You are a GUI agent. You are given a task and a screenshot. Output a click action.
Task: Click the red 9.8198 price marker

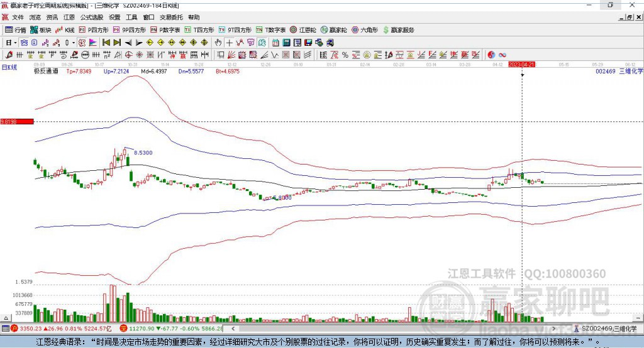17,121
